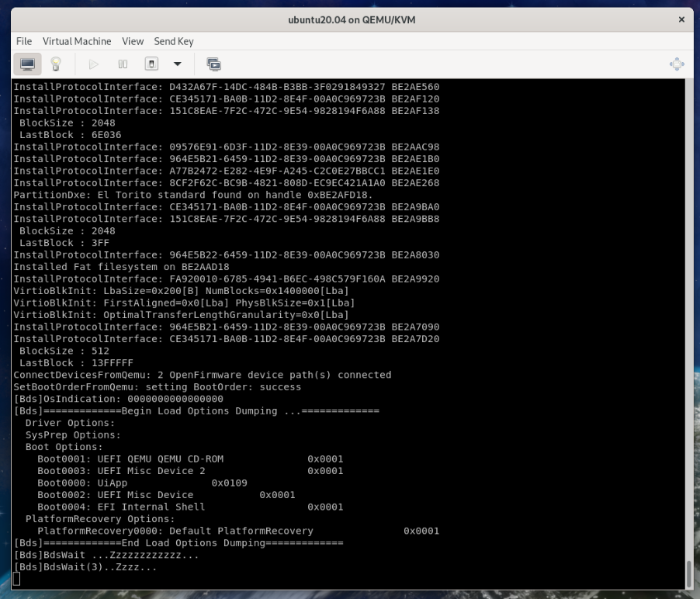Click the SysPrep Options line
The height and width of the screenshot is (599, 700).
pos(73,435)
